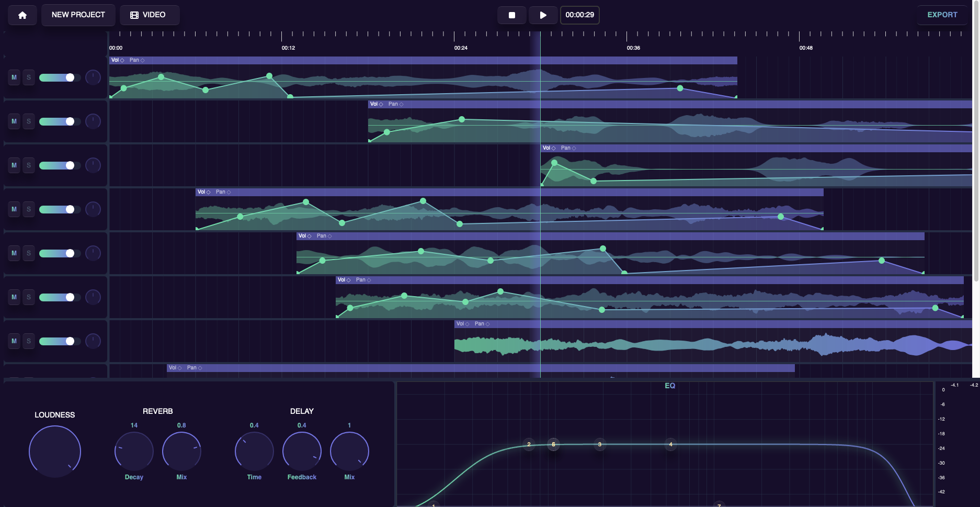This screenshot has height=507, width=980.
Task: Select Pan automation on seventh track clip
Action: [x=482, y=324]
